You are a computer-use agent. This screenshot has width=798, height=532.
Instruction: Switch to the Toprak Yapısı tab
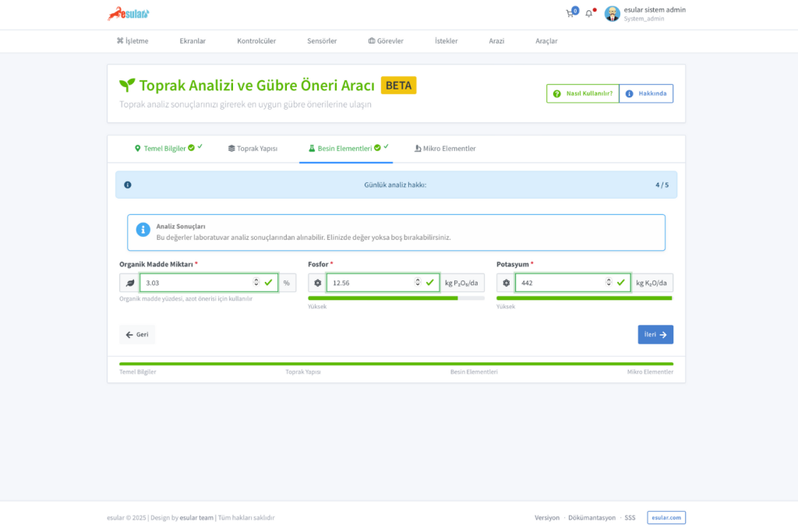coord(252,148)
